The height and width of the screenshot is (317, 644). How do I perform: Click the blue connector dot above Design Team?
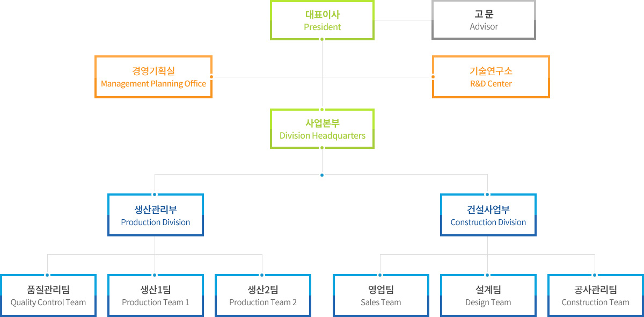(487, 275)
